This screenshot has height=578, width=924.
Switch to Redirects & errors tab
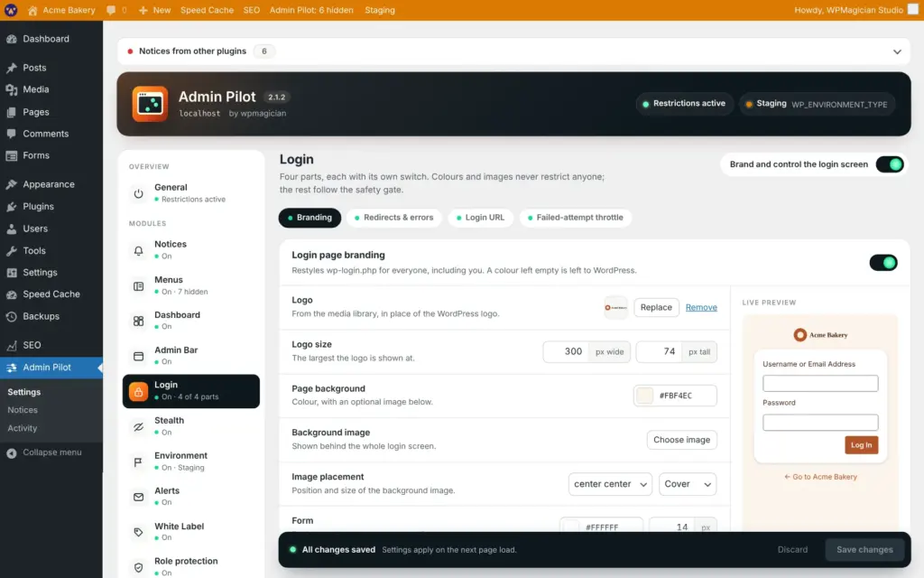393,218
